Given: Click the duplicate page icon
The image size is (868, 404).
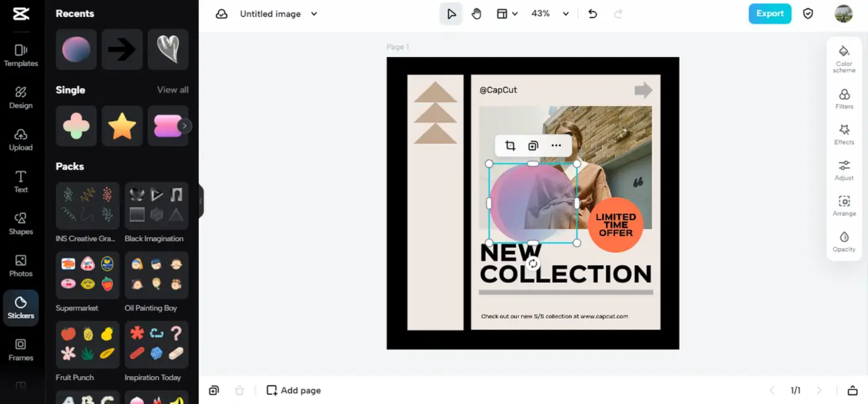Looking at the screenshot, I should point(214,390).
